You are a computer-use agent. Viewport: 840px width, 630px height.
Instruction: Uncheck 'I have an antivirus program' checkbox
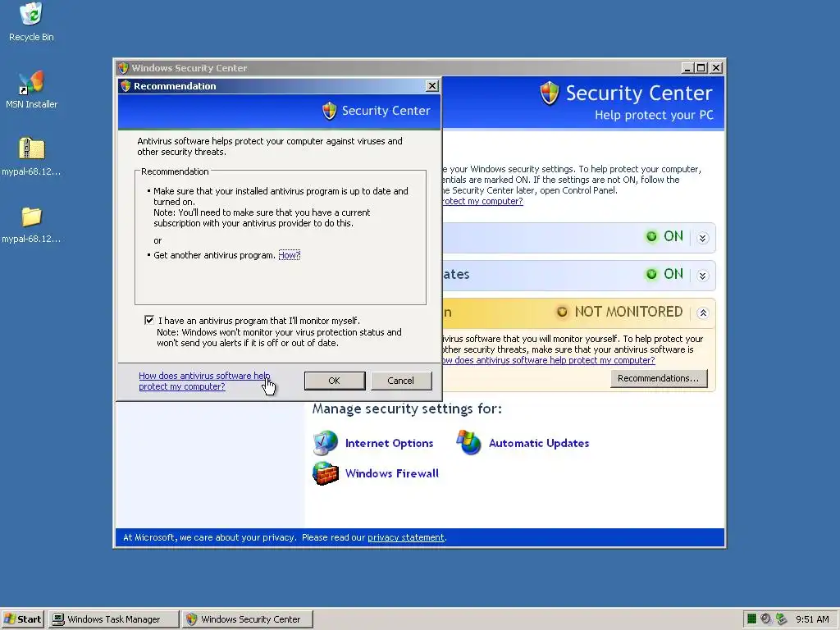pos(149,321)
